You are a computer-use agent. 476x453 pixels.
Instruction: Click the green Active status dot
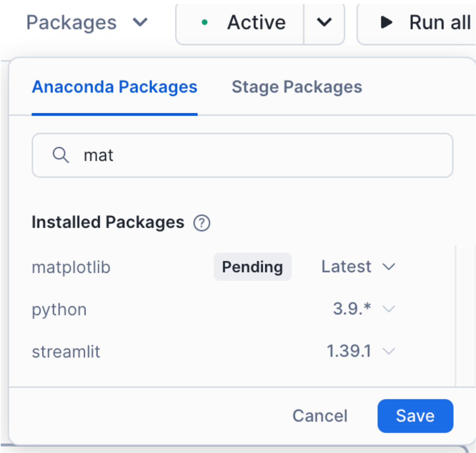click(204, 23)
